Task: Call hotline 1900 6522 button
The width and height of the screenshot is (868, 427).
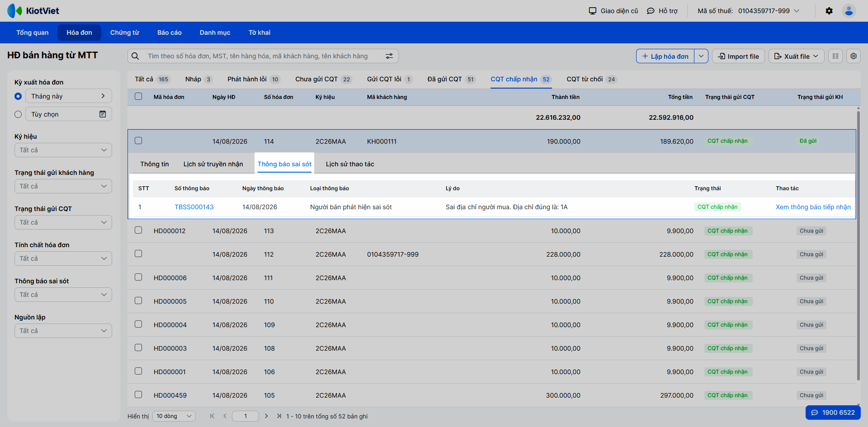Action: (x=833, y=413)
